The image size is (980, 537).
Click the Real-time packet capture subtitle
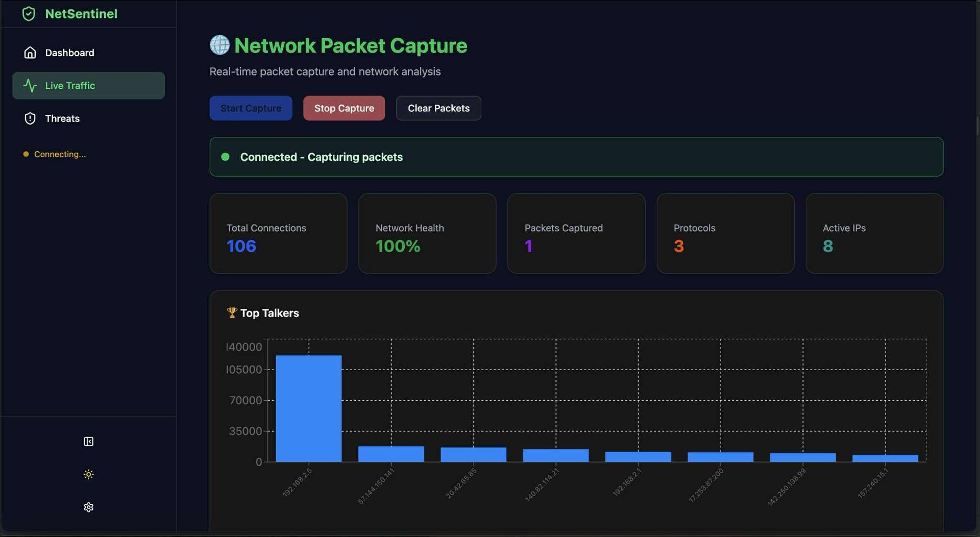(325, 71)
